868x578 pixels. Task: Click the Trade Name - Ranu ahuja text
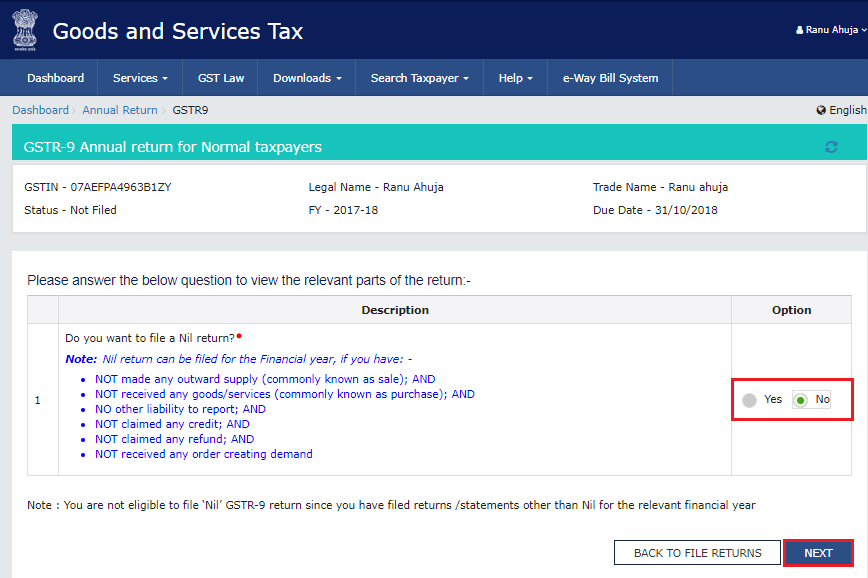[x=660, y=187]
